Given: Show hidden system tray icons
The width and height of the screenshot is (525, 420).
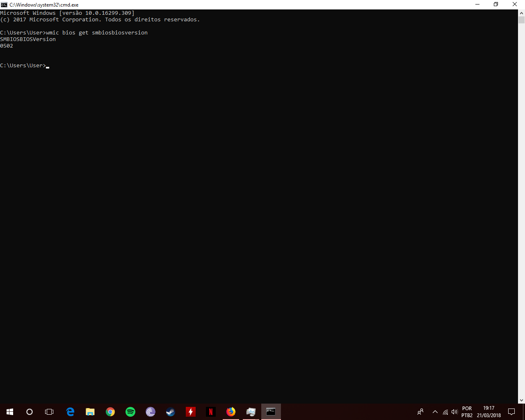Looking at the screenshot, I should point(435,412).
